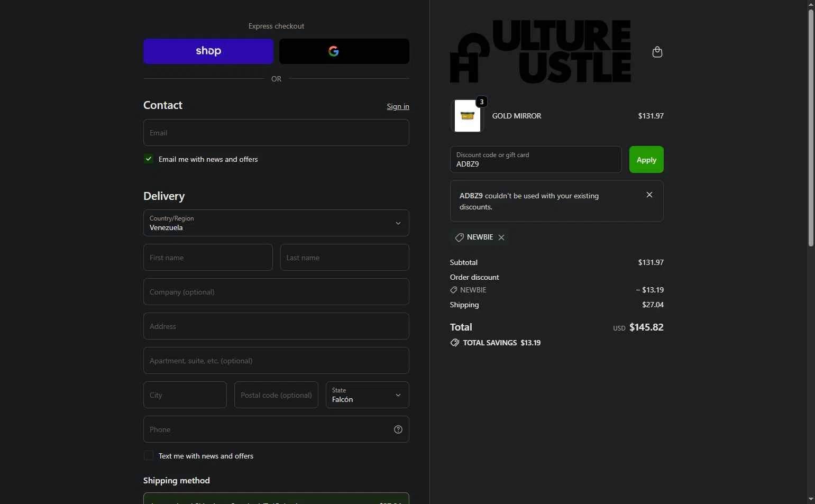The image size is (815, 504).
Task: Apply the discount code with Apply button
Action: tap(646, 160)
